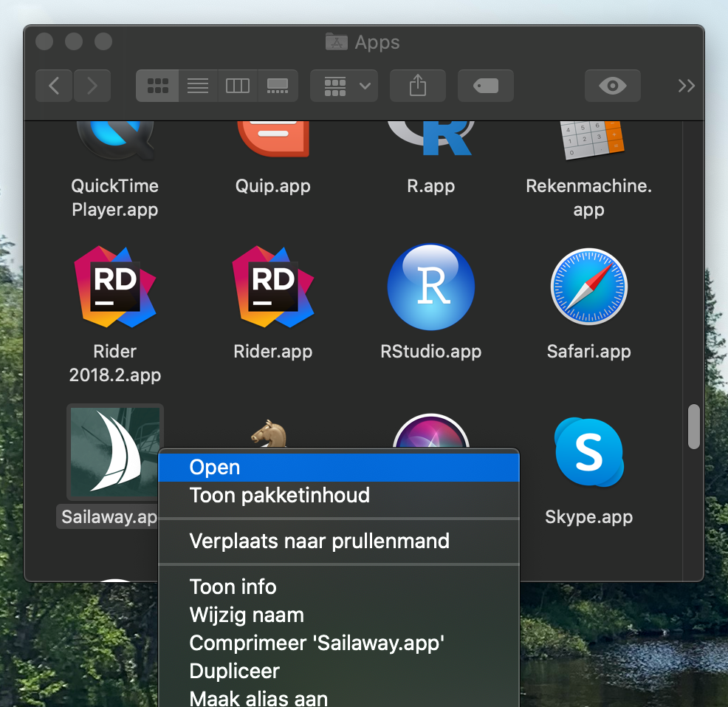Click the R.app file name
The height and width of the screenshot is (707, 728).
click(x=431, y=186)
